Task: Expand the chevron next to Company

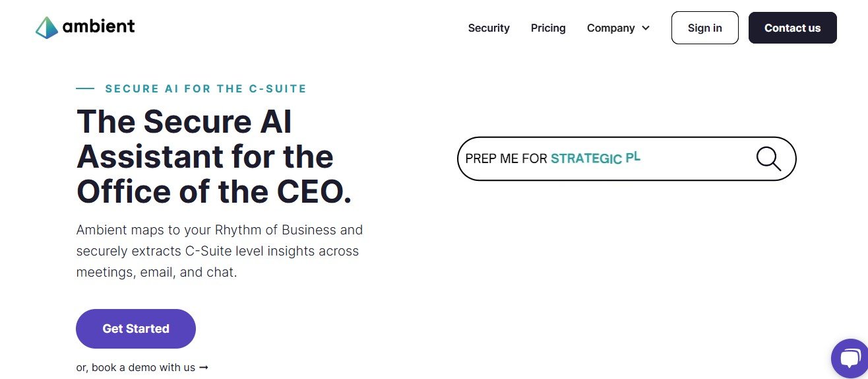Action: coord(646,28)
